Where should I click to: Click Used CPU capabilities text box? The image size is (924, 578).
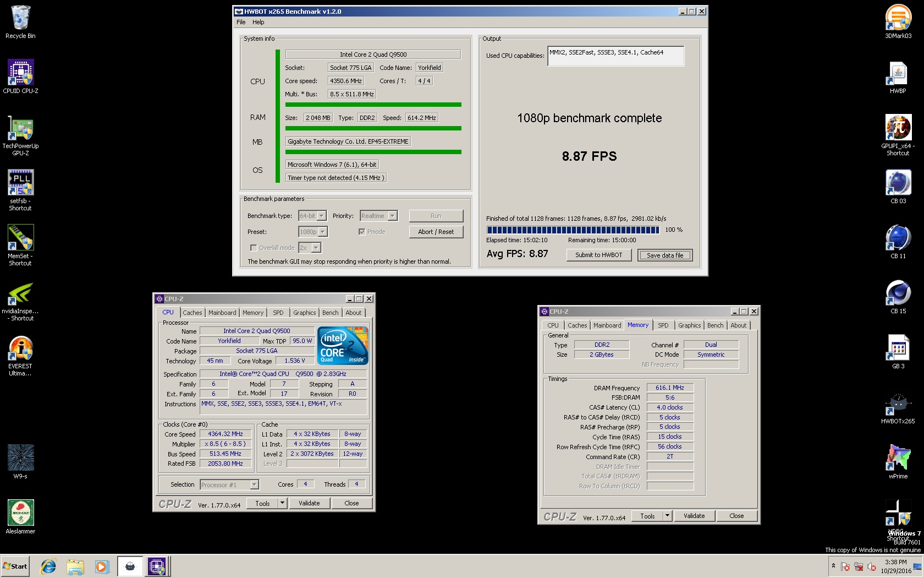[x=616, y=56]
